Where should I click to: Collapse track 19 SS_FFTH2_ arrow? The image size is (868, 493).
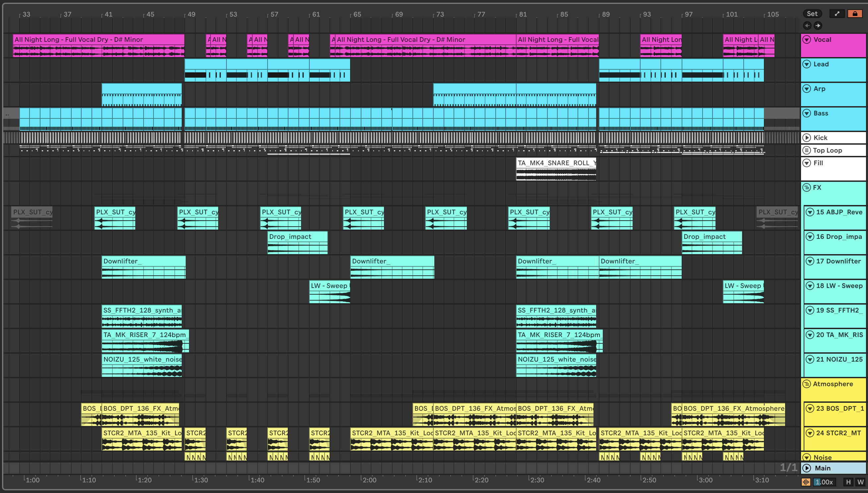point(810,310)
